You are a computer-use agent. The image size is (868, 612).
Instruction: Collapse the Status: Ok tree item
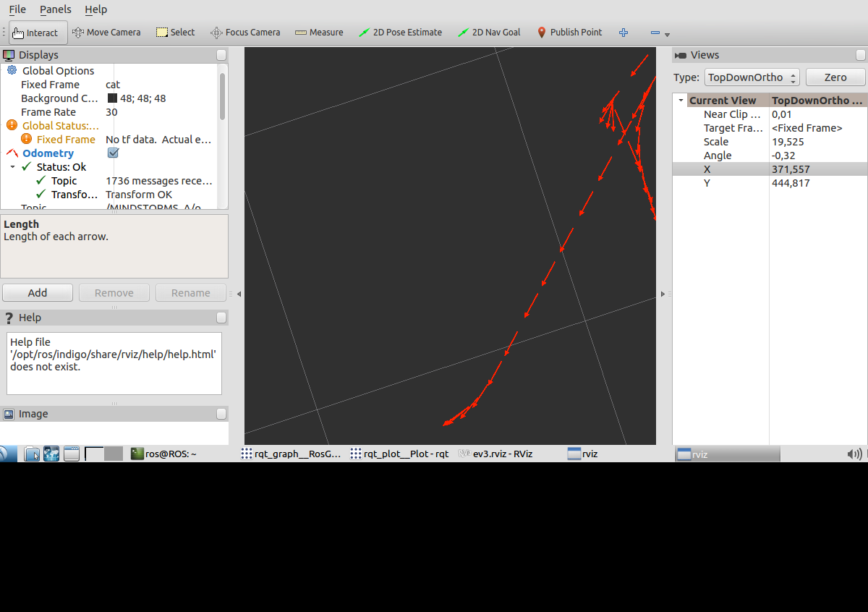(x=13, y=167)
